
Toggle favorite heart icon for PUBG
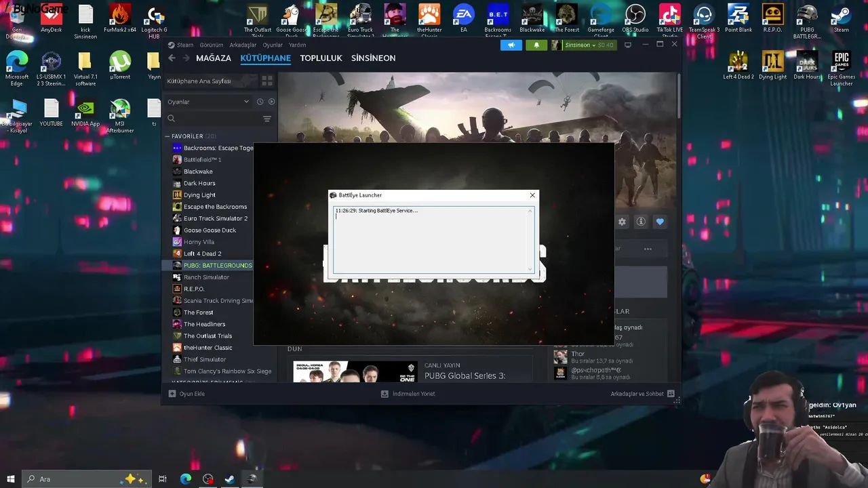660,222
